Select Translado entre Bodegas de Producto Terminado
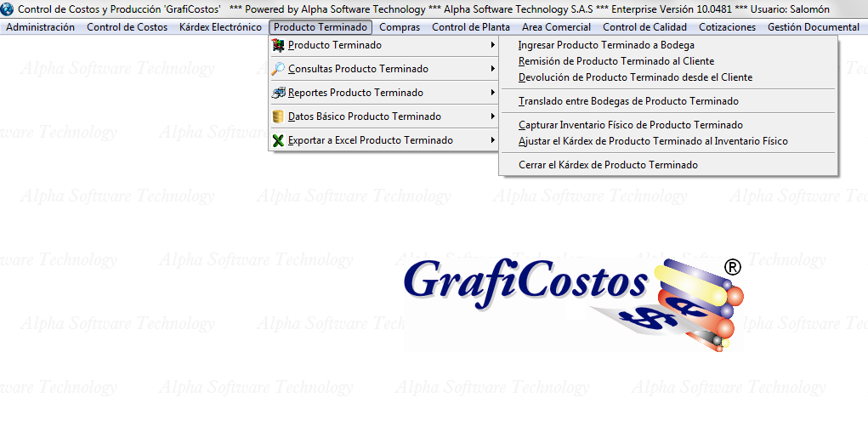 (628, 101)
